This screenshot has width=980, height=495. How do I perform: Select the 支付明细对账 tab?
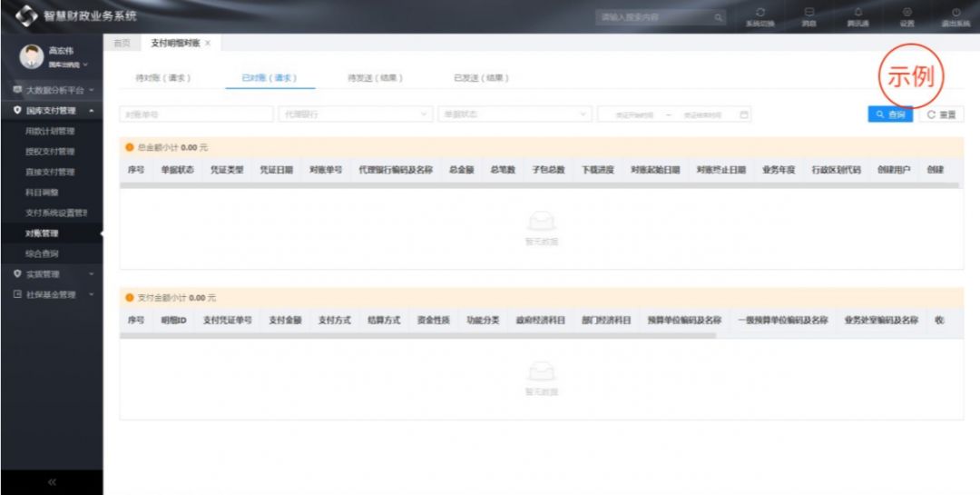pos(175,44)
